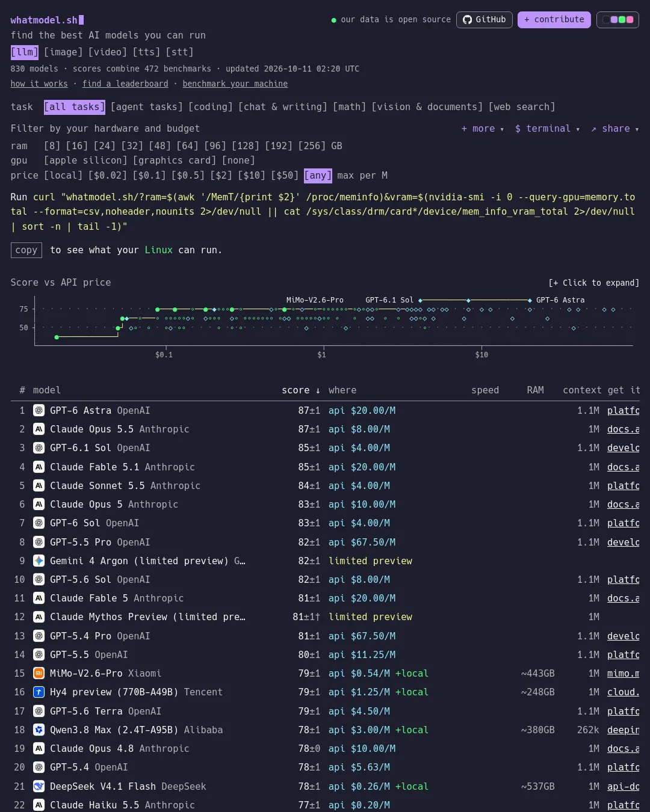Viewport: 650px width, 812px height.
Task: Click the OpenAI icon beside GPT-6 Astra
Action: (x=39, y=411)
